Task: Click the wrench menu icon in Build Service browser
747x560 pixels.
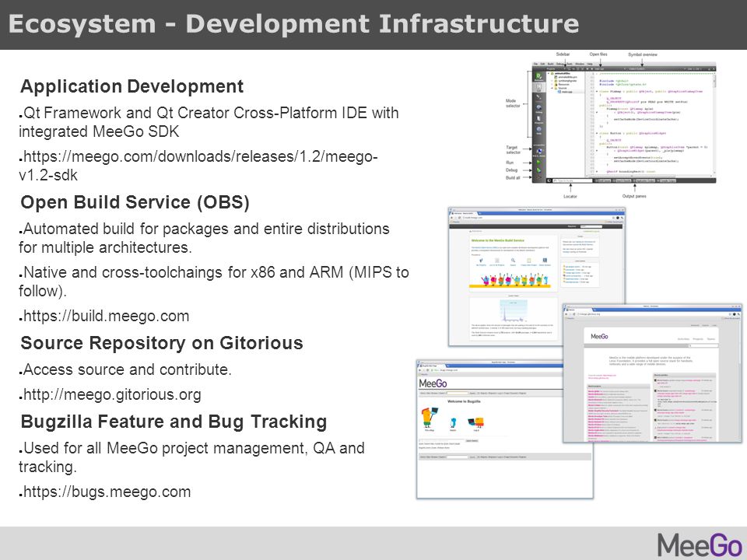Action: coord(622,218)
